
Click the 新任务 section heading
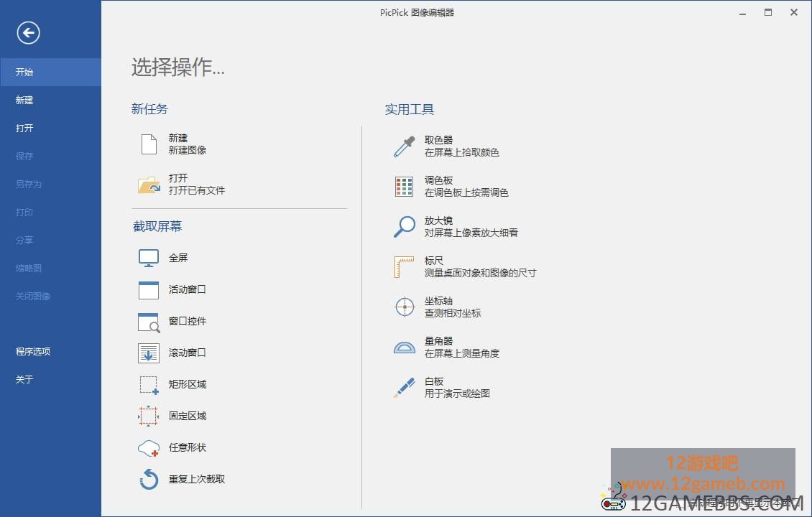[x=149, y=108]
